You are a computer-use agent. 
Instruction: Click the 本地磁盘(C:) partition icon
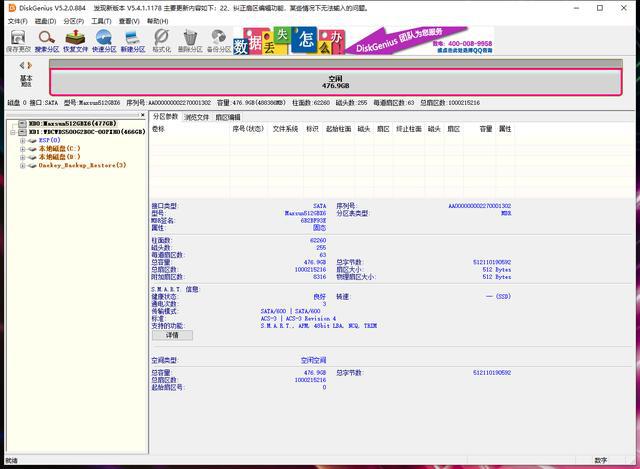pyautogui.click(x=32, y=149)
